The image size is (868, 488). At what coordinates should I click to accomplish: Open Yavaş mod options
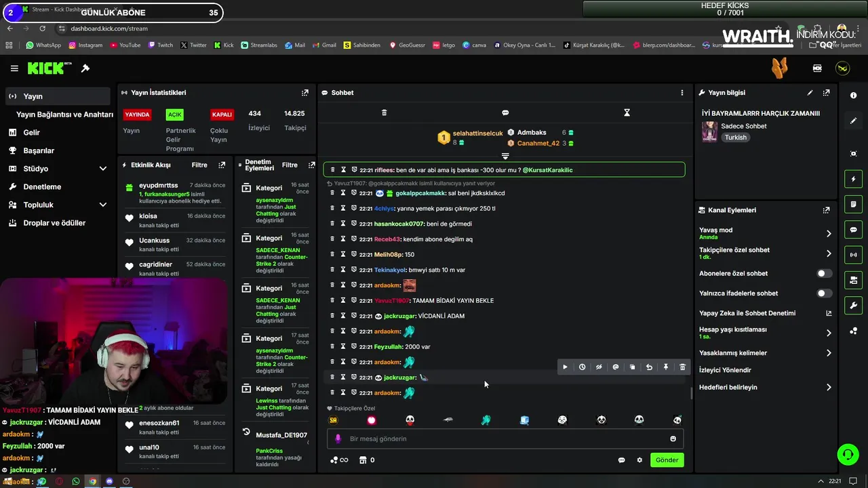[765, 233]
